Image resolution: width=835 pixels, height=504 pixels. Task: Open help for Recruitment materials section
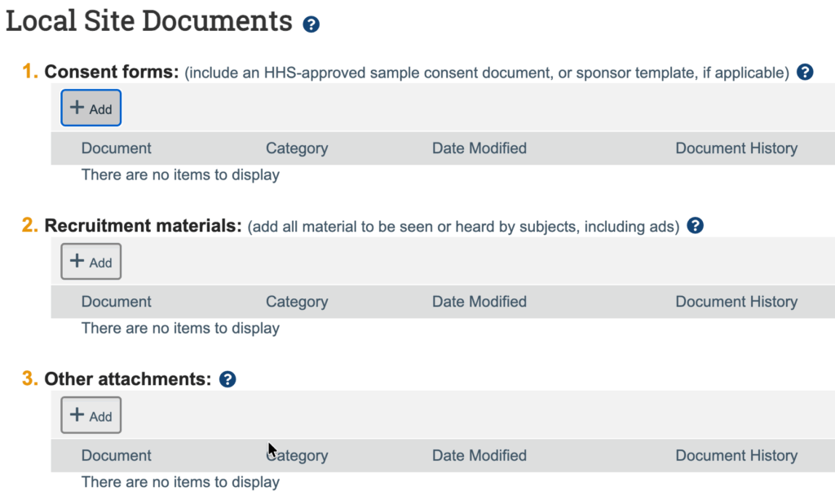point(695,228)
